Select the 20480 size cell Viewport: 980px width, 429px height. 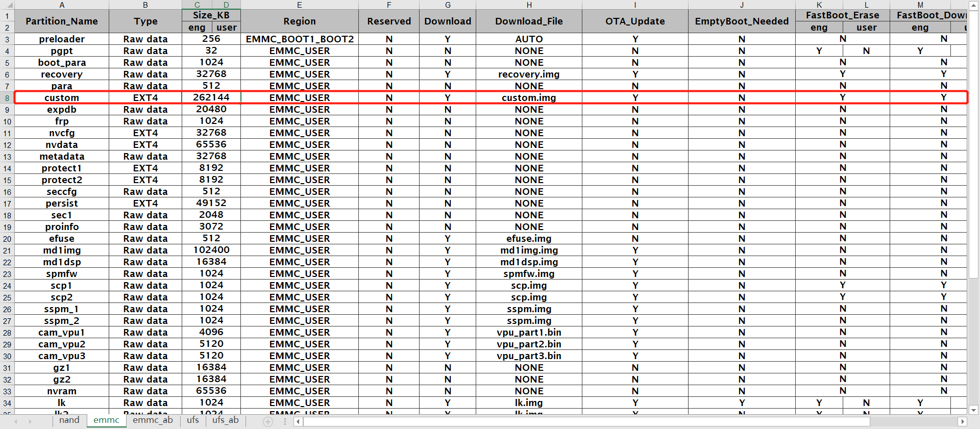211,109
